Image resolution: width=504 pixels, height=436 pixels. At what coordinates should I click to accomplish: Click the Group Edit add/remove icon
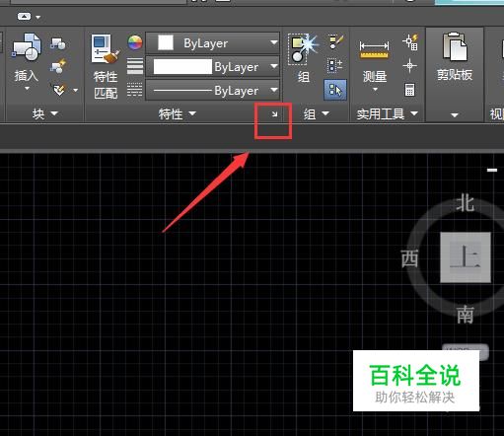pyautogui.click(x=335, y=65)
